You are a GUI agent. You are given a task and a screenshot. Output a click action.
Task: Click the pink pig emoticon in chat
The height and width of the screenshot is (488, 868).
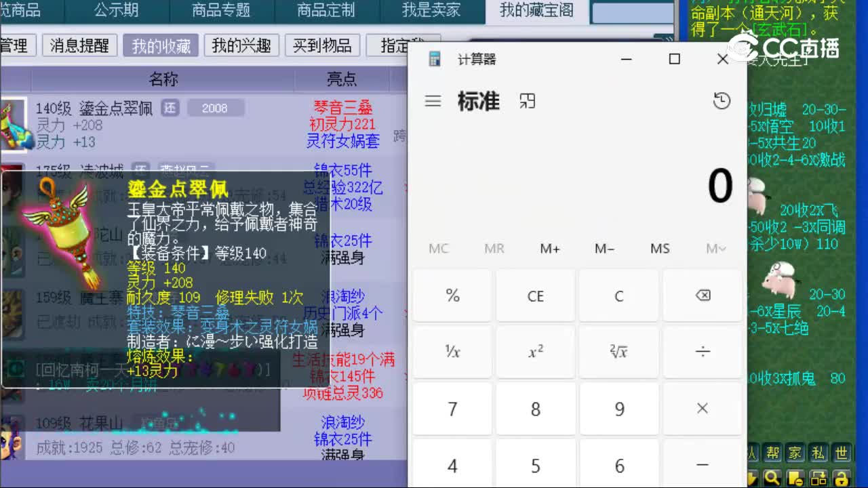pyautogui.click(x=782, y=280)
